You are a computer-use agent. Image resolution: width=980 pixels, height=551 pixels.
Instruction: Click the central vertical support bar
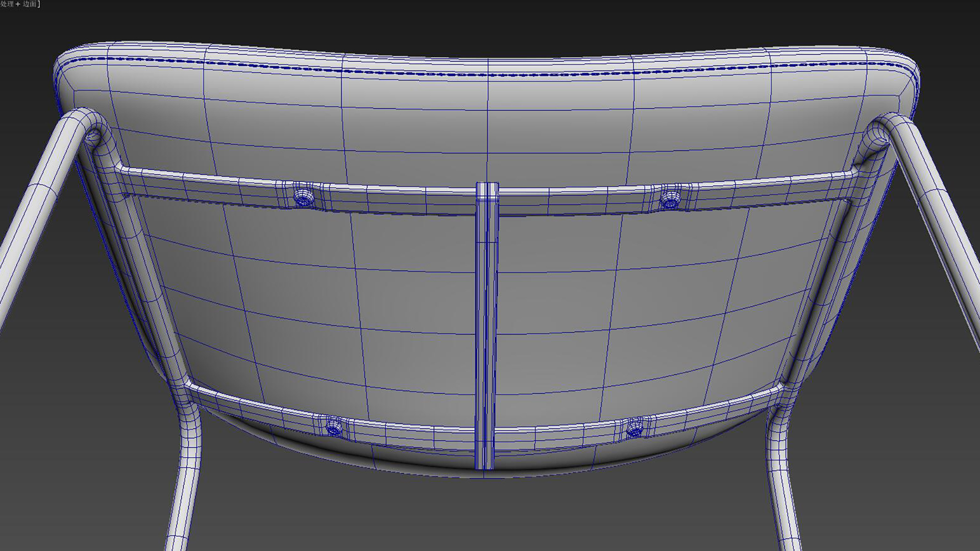(x=486, y=327)
